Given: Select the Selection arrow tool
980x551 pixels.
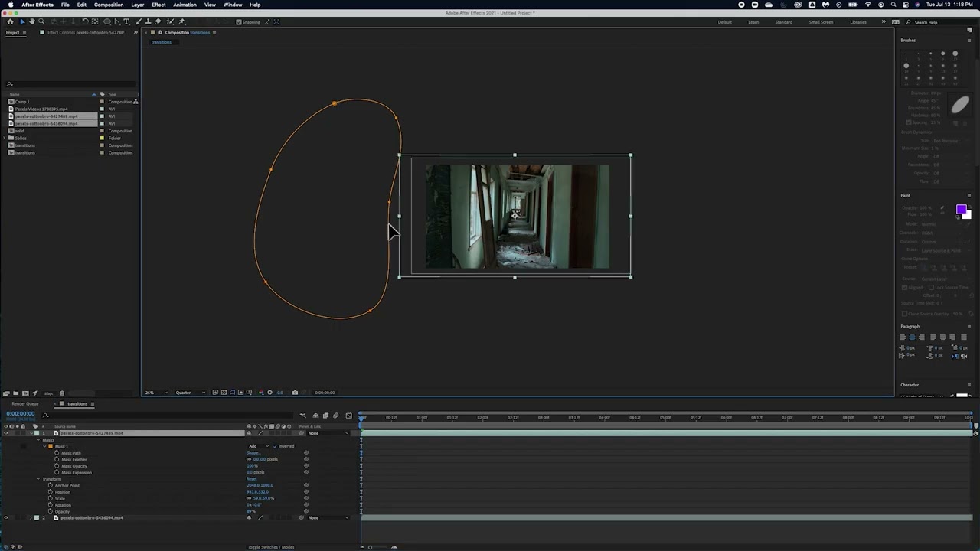Looking at the screenshot, I should (x=22, y=21).
